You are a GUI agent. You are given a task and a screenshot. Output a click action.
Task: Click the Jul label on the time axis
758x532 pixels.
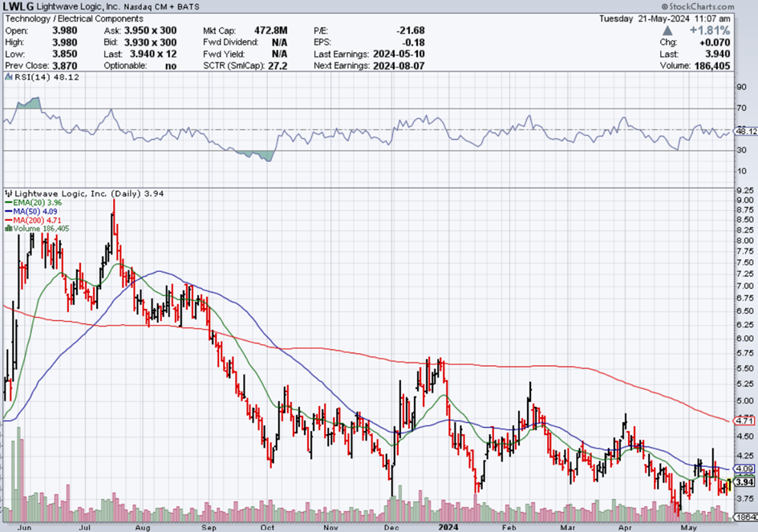pyautogui.click(x=85, y=527)
